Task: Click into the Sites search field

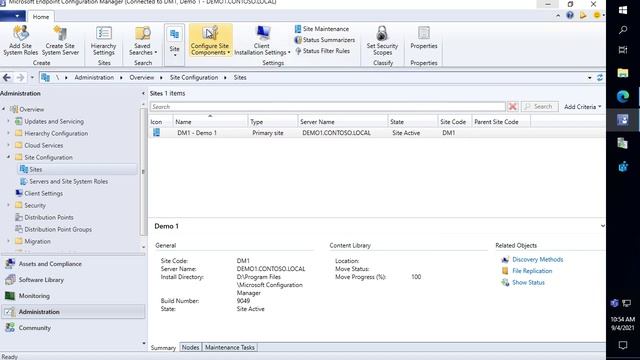Action: [x=328, y=107]
